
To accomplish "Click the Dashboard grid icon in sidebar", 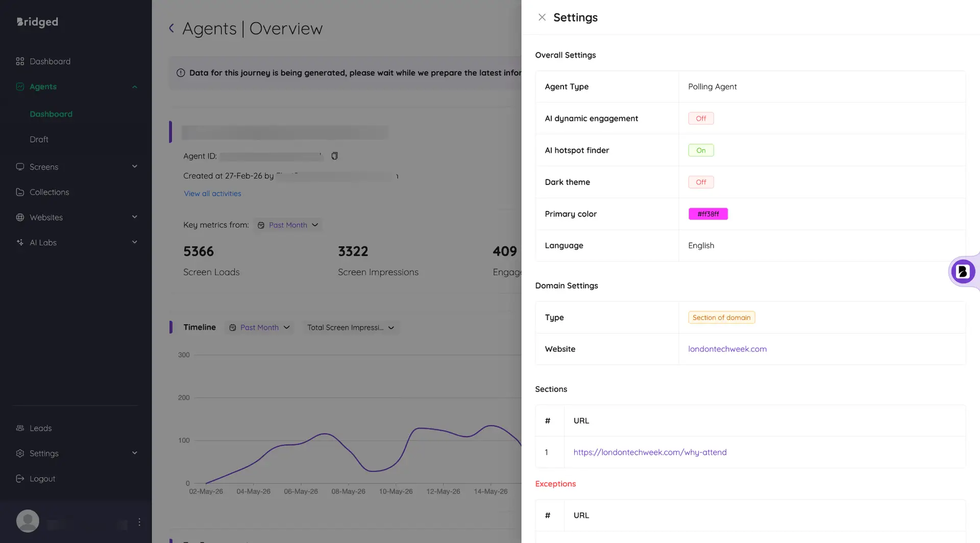I will 20,61.
